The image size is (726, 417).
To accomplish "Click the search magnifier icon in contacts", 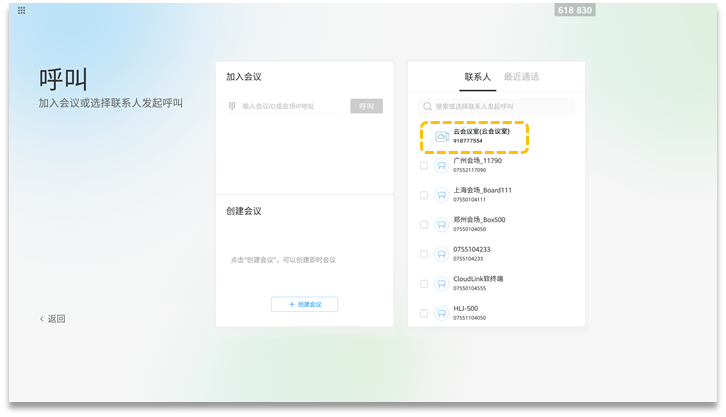I will pyautogui.click(x=427, y=106).
